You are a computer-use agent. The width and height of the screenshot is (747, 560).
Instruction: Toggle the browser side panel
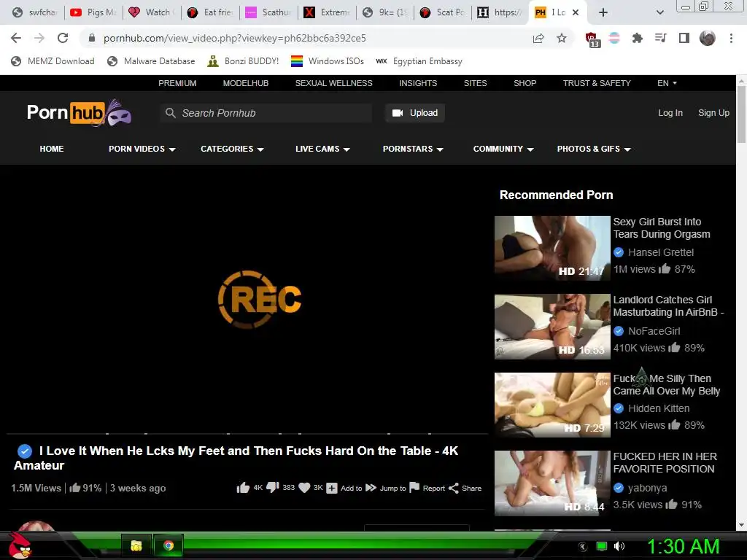pyautogui.click(x=684, y=38)
